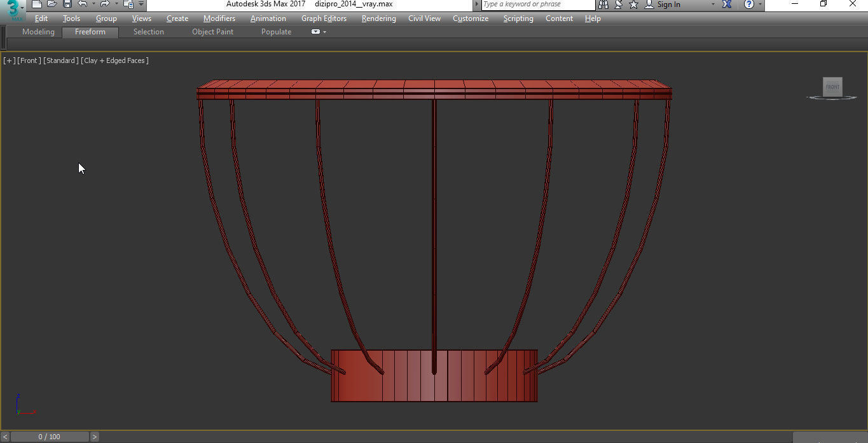
Task: Open the Views menu
Action: (x=142, y=18)
